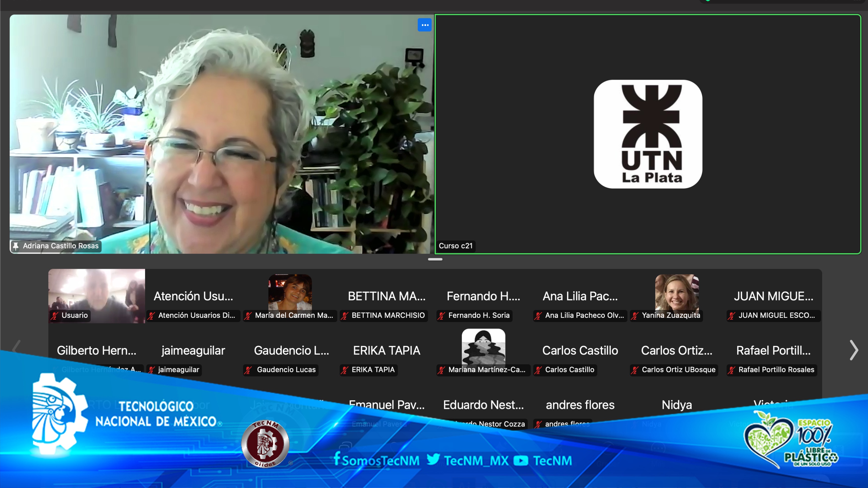This screenshot has width=868, height=488.
Task: Open more options on Adriana's video
Action: coord(424,25)
